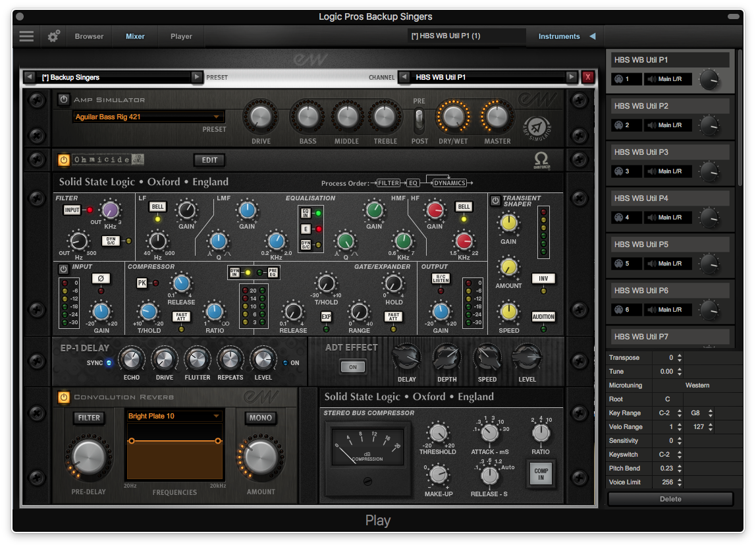Switch to Browser tab
The width and height of the screenshot is (756, 547).
point(89,36)
